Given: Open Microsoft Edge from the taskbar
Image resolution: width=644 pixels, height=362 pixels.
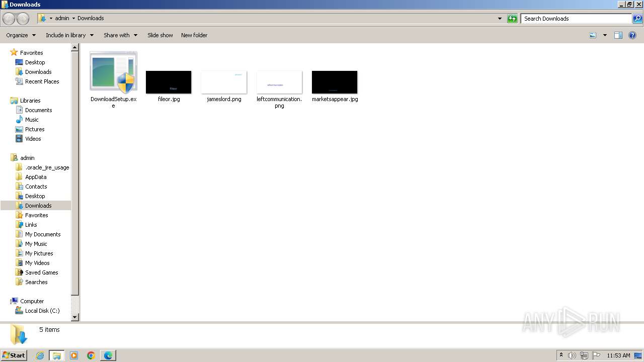Looking at the screenshot, I should click(x=108, y=355).
